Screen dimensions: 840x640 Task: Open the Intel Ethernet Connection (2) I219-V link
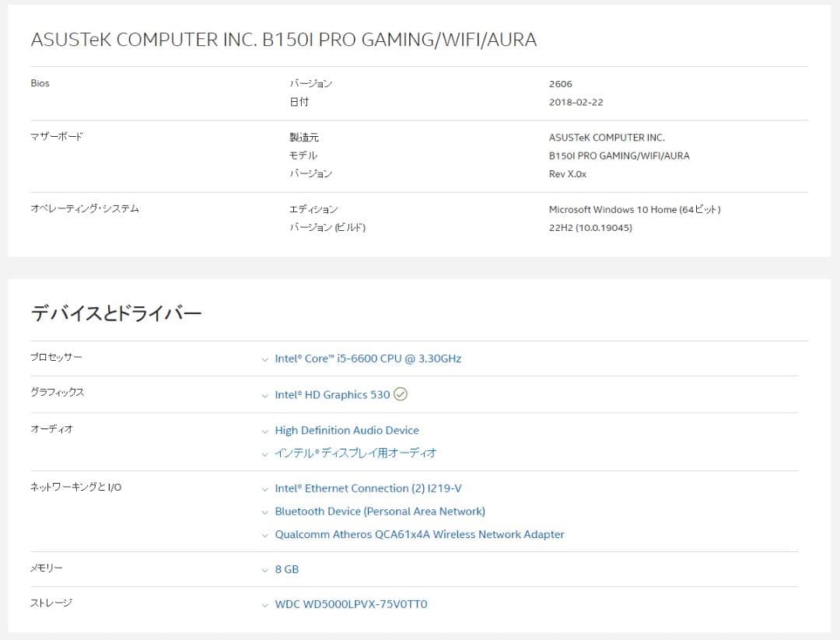(369, 488)
